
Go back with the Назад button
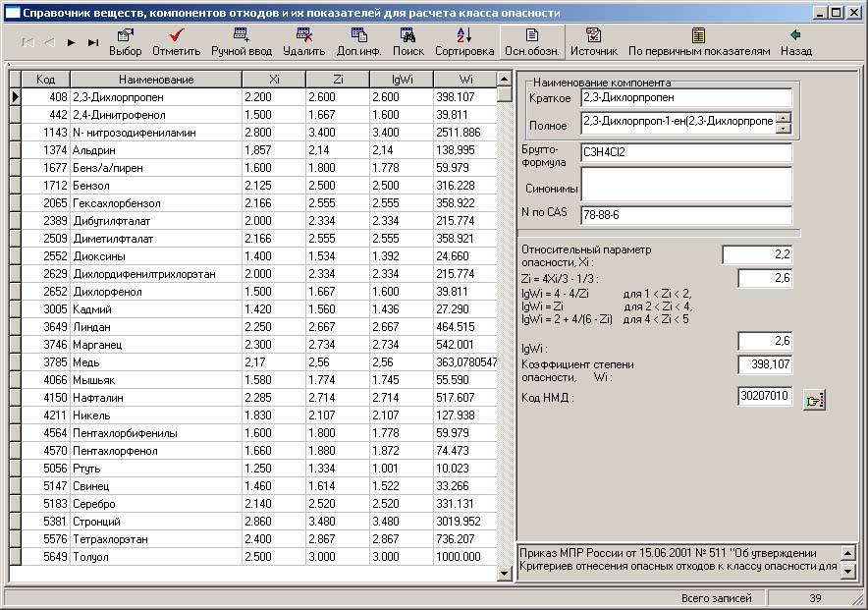(796, 41)
